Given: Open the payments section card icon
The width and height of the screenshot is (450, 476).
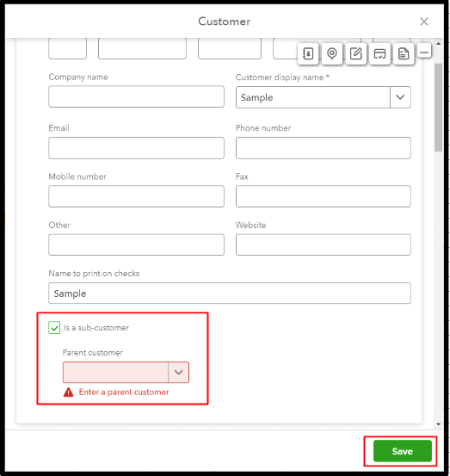Looking at the screenshot, I should point(379,54).
